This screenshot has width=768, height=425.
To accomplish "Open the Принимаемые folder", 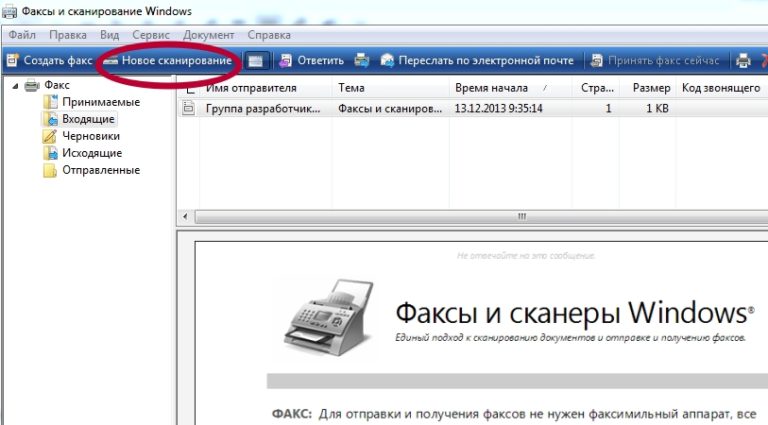I will pos(101,102).
